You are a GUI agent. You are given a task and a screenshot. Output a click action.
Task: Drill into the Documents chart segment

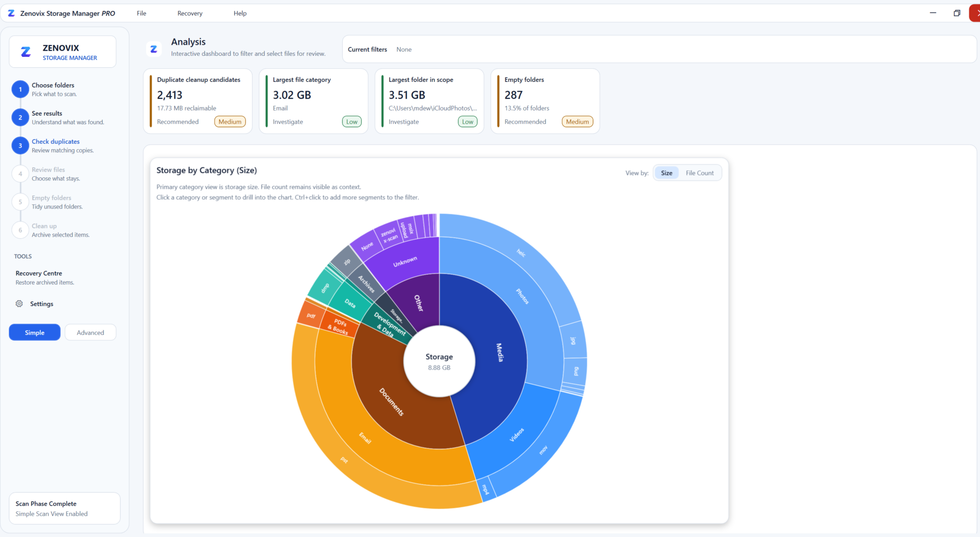[x=391, y=401]
